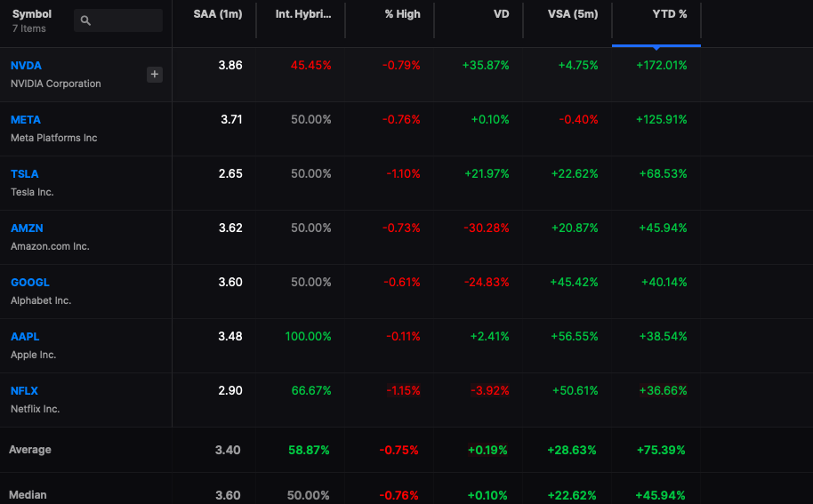Click the 7 Items count label
The image size is (813, 504).
pyautogui.click(x=29, y=29)
